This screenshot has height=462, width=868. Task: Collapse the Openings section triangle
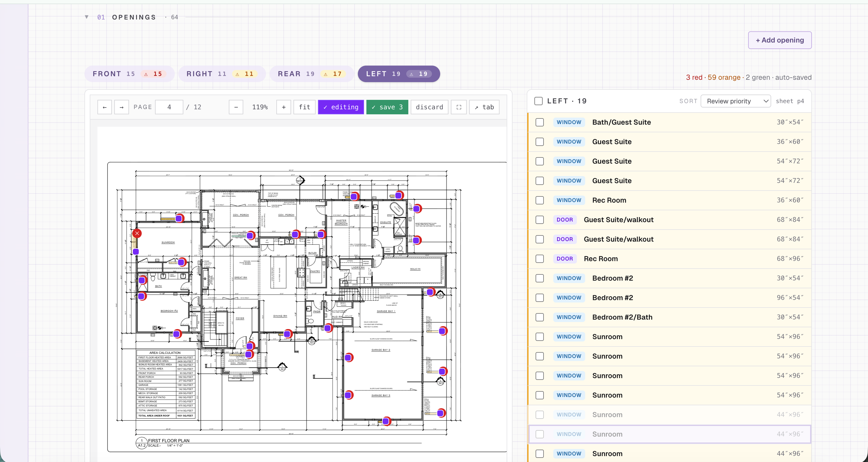click(87, 17)
